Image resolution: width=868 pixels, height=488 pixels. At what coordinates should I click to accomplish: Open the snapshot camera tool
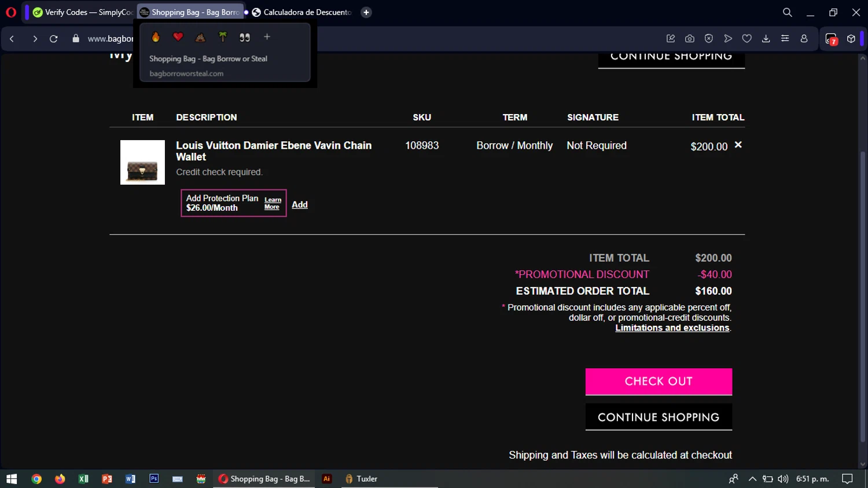(x=690, y=39)
